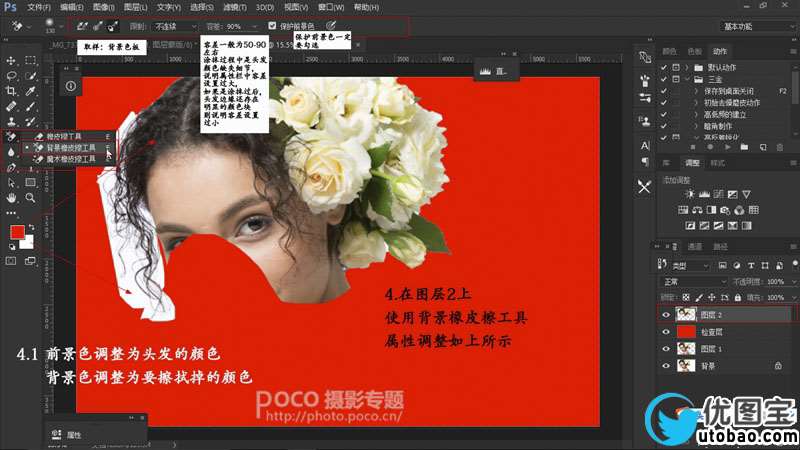Select sampling: continuous icon
This screenshot has width=800, height=450.
[x=82, y=26]
